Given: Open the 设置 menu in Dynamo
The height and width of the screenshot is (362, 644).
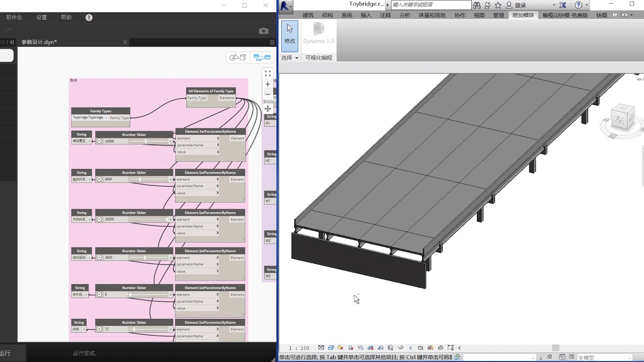Looking at the screenshot, I should (41, 17).
